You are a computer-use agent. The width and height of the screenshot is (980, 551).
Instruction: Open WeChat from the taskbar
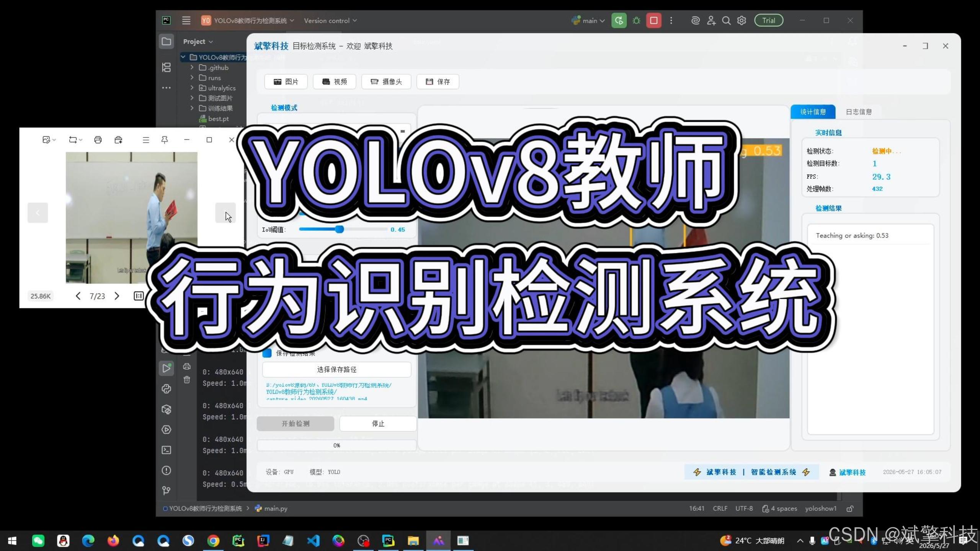(38, 541)
